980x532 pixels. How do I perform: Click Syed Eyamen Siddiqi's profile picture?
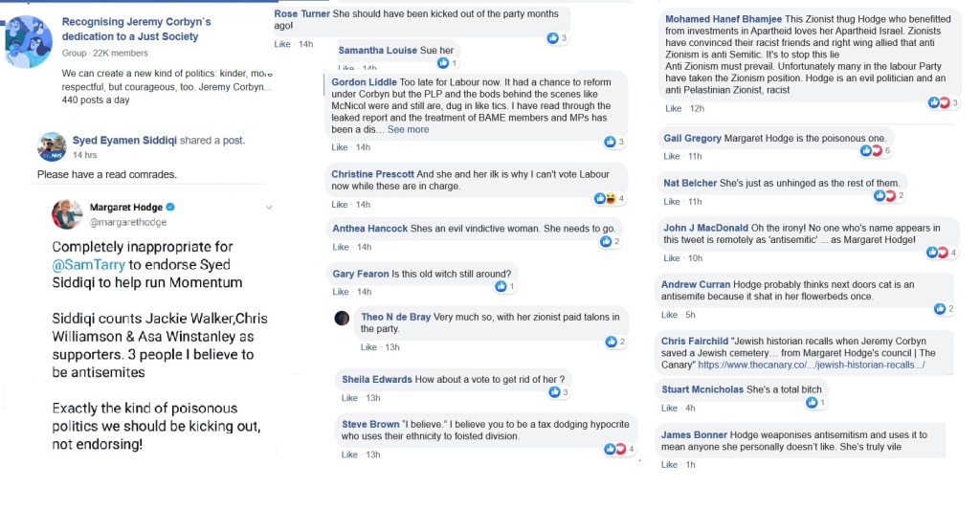(x=52, y=146)
